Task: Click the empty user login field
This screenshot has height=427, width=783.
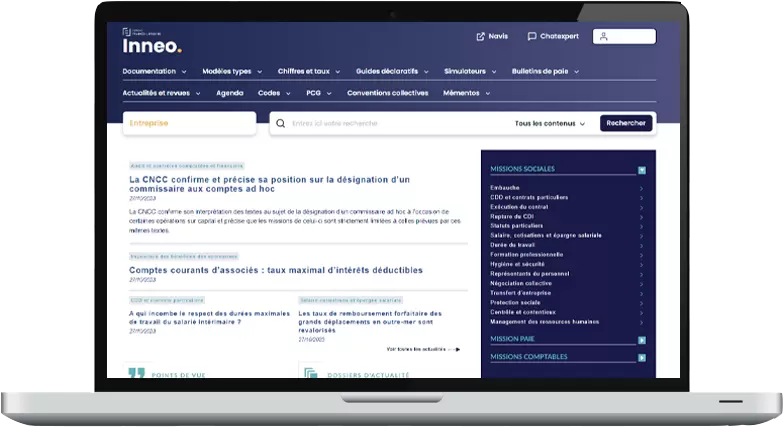Action: tap(624, 36)
